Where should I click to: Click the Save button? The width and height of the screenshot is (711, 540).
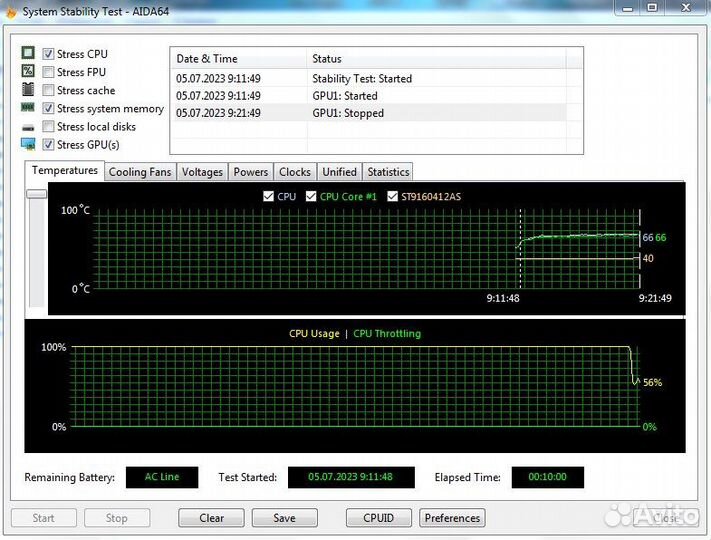point(284,518)
